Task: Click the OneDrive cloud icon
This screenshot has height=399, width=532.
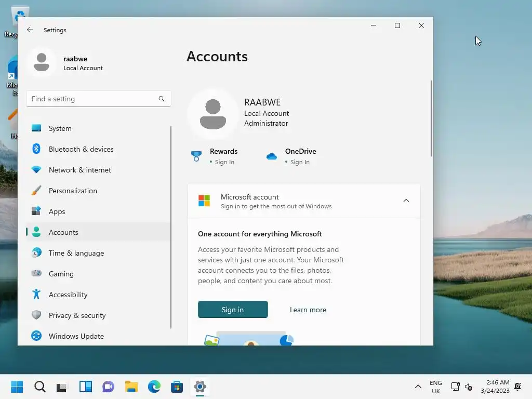Action: tap(271, 156)
